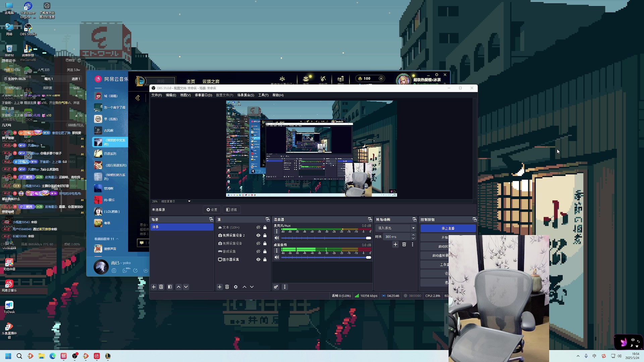Show the 视频采集设备 source
Image resolution: width=644 pixels, height=362 pixels.
pos(258,243)
